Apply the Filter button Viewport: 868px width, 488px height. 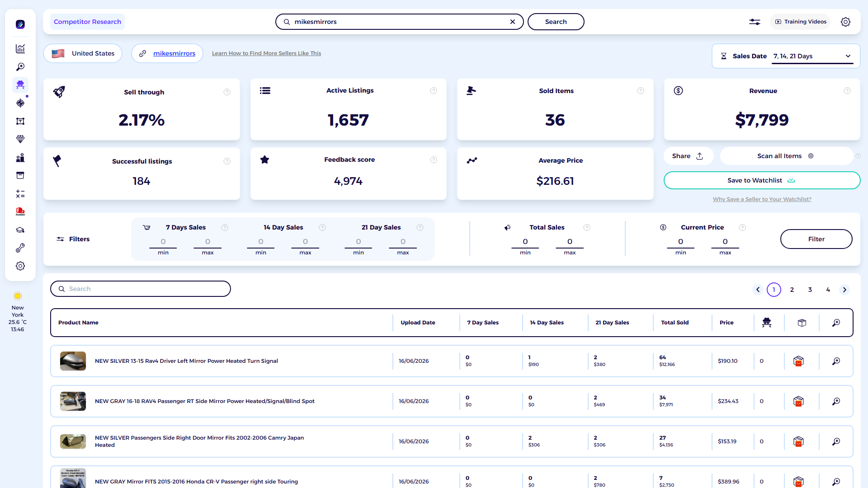[816, 239]
